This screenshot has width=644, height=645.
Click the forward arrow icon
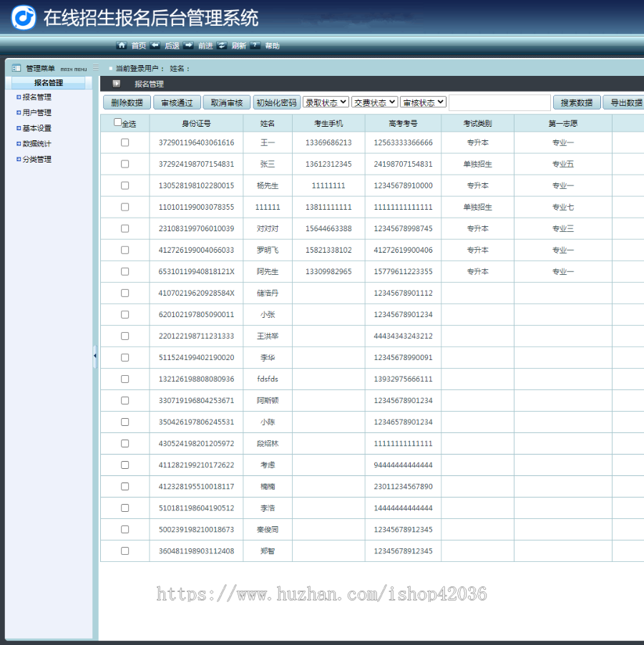[x=188, y=45]
